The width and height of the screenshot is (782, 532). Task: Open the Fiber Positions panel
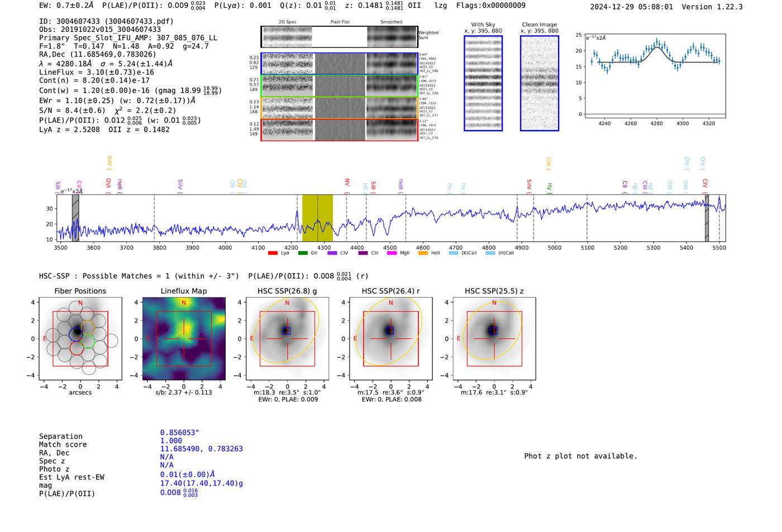(x=80, y=338)
